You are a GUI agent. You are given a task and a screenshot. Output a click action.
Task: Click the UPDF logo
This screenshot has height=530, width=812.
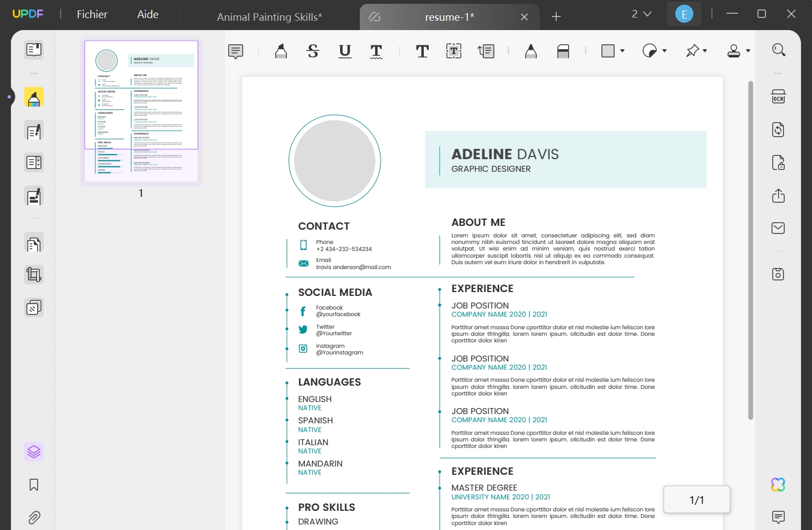(28, 14)
